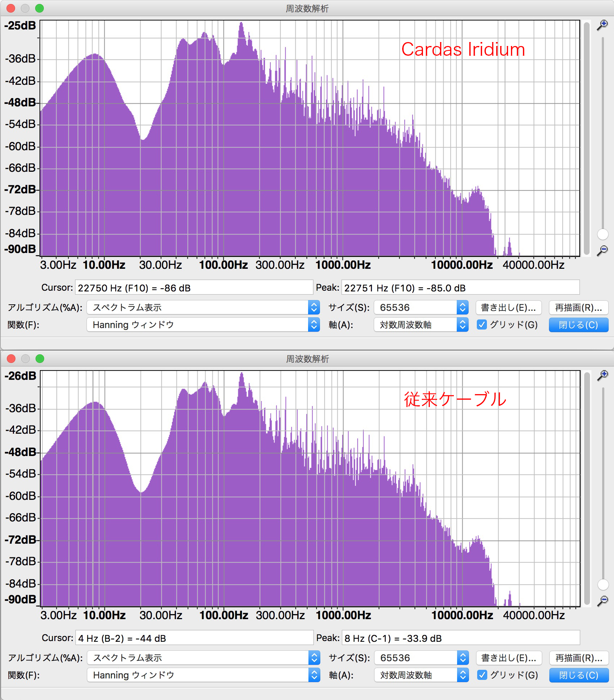Screen dimensions: 614x700
Task: Click zoom-in magnifier in Cardas Iridium window
Action: (602, 25)
